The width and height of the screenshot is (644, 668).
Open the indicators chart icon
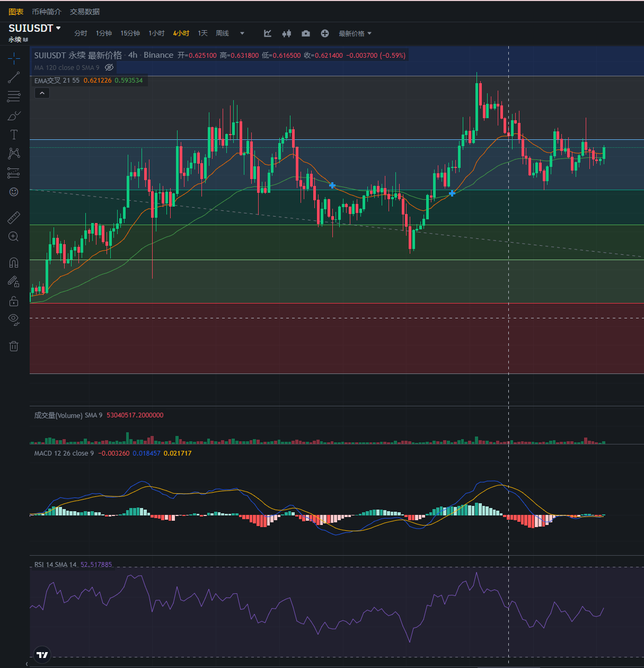tap(268, 33)
